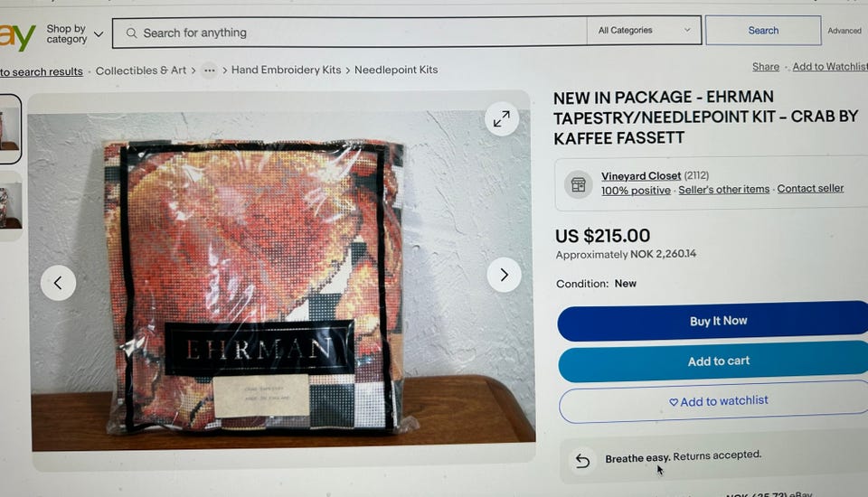Viewport: 868px width, 497px height.
Task: Go to the Needlepoint Kits breadcrumb
Action: [x=396, y=70]
